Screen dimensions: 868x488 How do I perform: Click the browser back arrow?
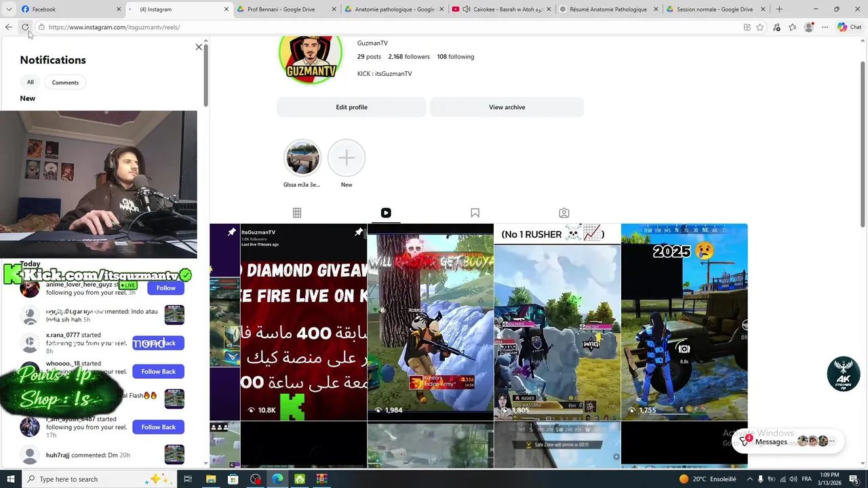pos(9,27)
